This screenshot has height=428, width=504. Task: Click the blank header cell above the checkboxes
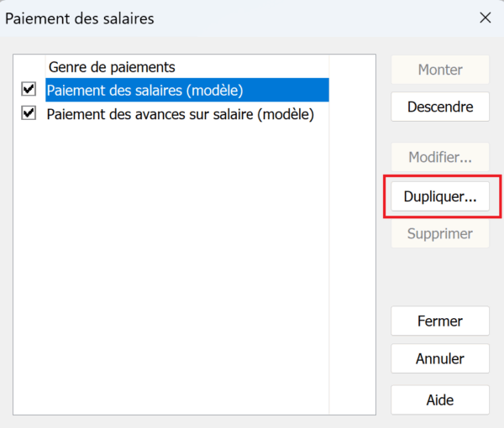point(29,67)
